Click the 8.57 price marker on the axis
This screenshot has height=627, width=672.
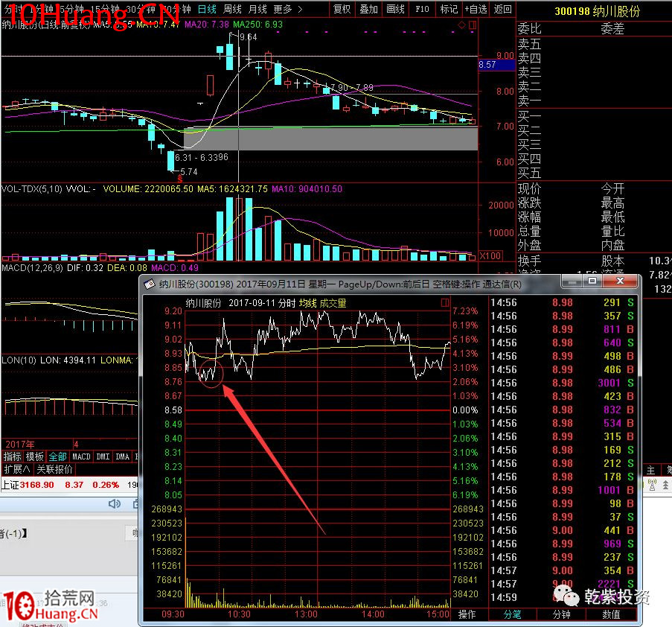(496, 65)
